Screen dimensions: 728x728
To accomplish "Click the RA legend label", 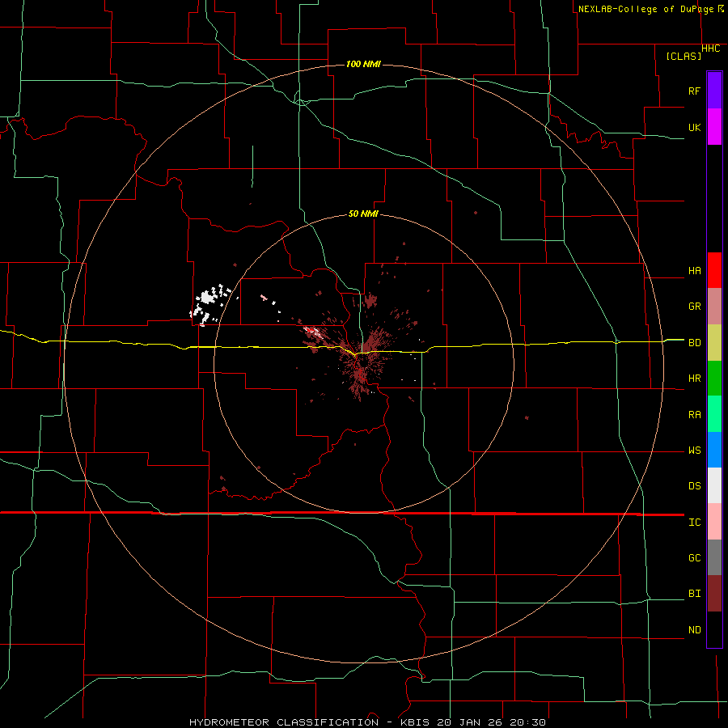I will click(x=694, y=414).
